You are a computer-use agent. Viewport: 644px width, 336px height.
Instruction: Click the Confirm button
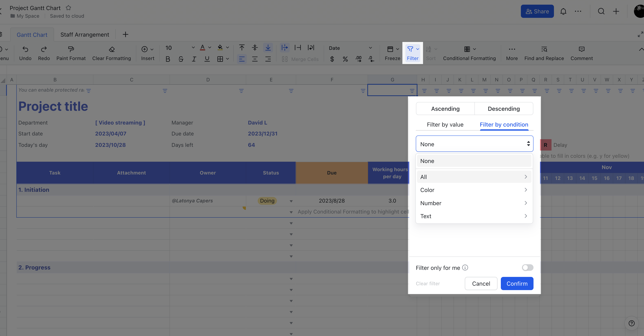click(x=517, y=283)
